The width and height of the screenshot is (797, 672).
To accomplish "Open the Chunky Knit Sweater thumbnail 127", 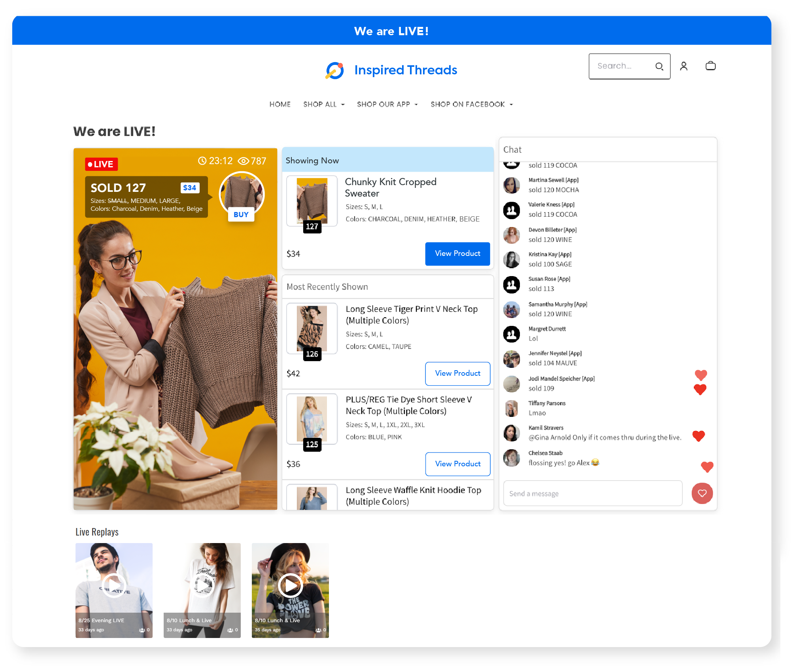I will (312, 201).
